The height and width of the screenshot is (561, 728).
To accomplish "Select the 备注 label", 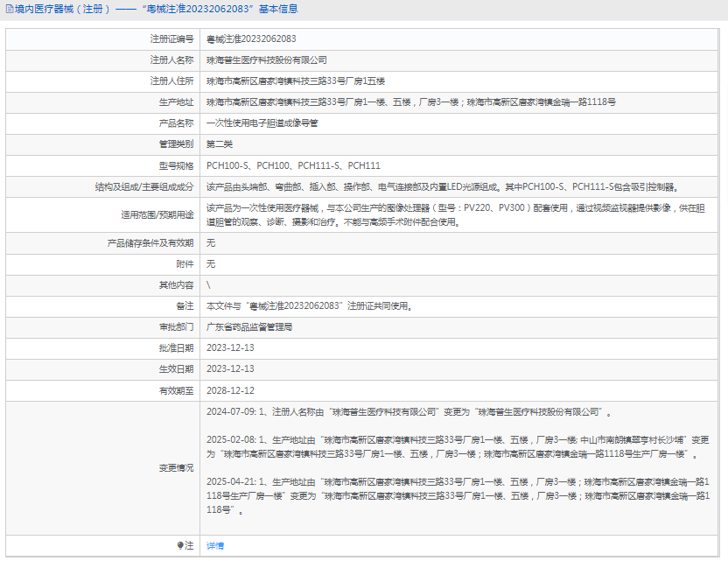I will 185,305.
